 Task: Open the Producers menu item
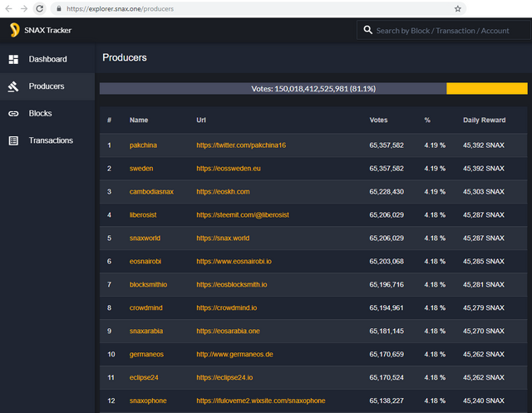click(47, 86)
